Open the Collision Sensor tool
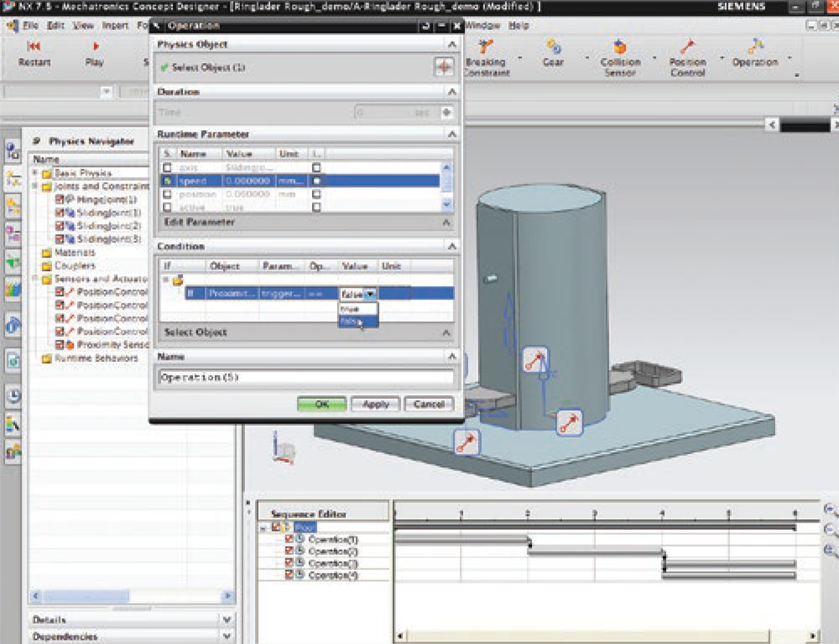839x644 pixels. (619, 47)
